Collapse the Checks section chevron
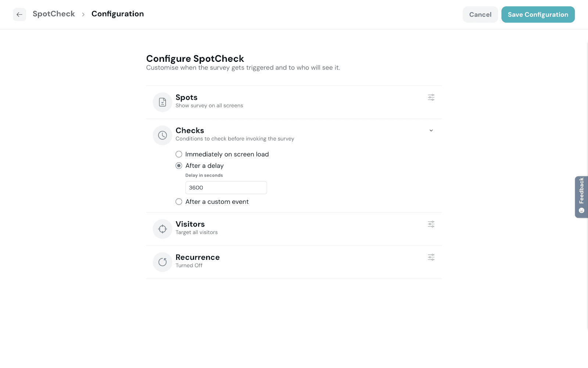This screenshot has width=588, height=368. 431,131
